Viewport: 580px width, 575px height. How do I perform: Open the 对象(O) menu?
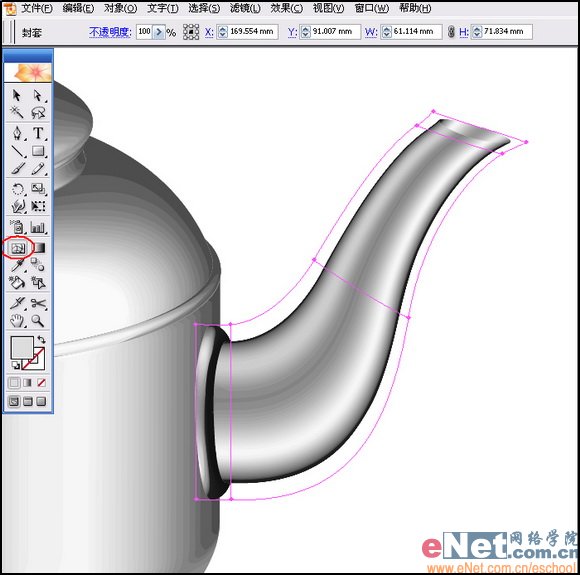pos(120,8)
